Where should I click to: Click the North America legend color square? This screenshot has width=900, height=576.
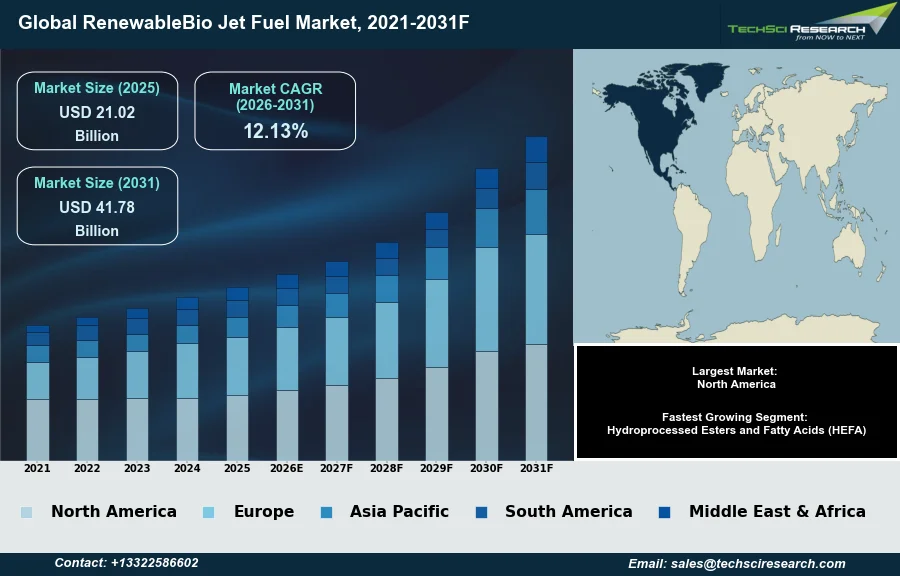point(26,512)
